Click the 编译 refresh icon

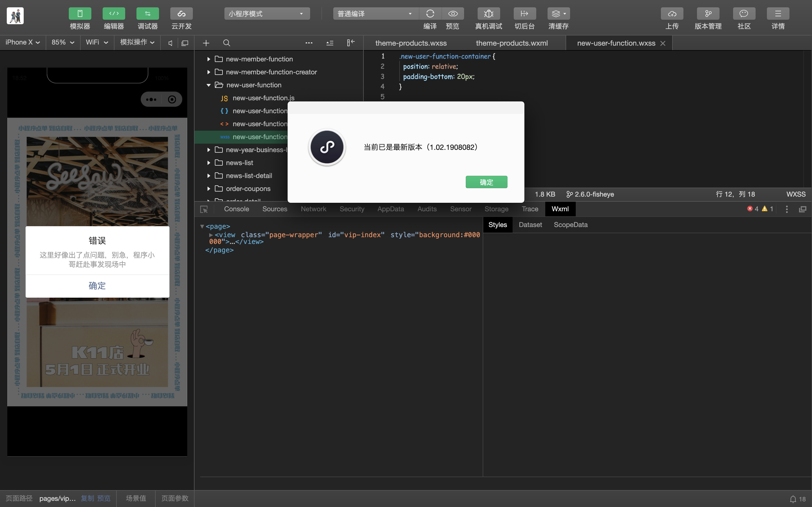coord(430,14)
